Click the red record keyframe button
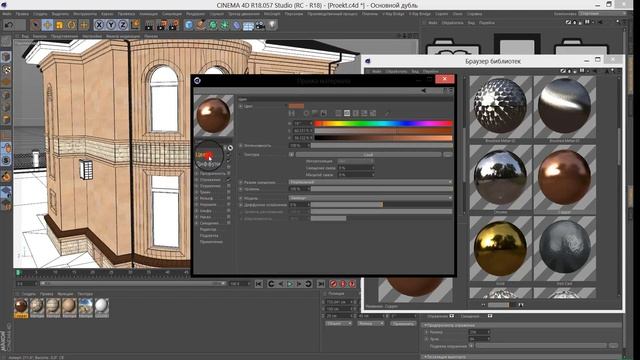Screen dimensions: 640x360 pyautogui.click(x=333, y=284)
